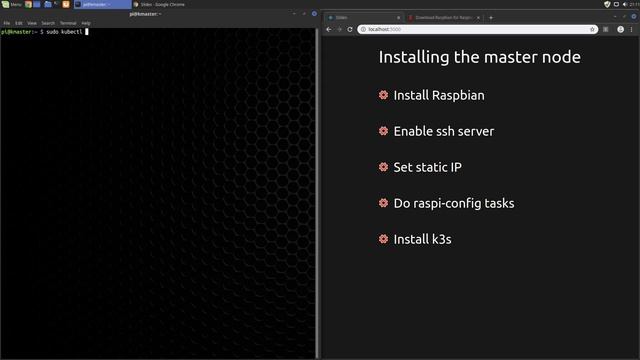Switch to Slides - Google Chrome taskbar entry
Image resolution: width=640 pixels, height=360 pixels.
click(x=159, y=4)
